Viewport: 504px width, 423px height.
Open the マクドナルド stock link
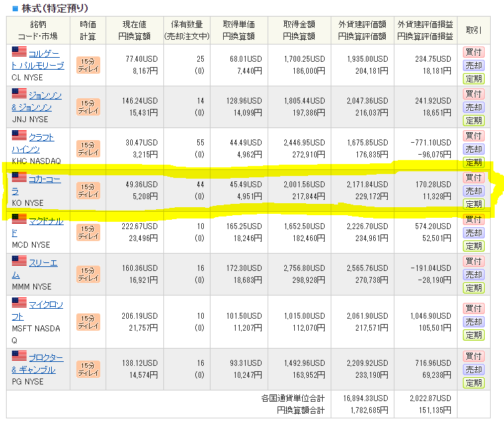[38, 227]
